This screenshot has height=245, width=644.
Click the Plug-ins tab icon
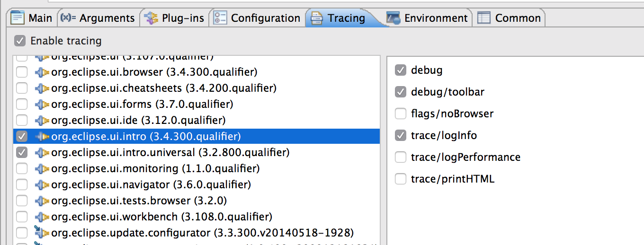(x=151, y=18)
